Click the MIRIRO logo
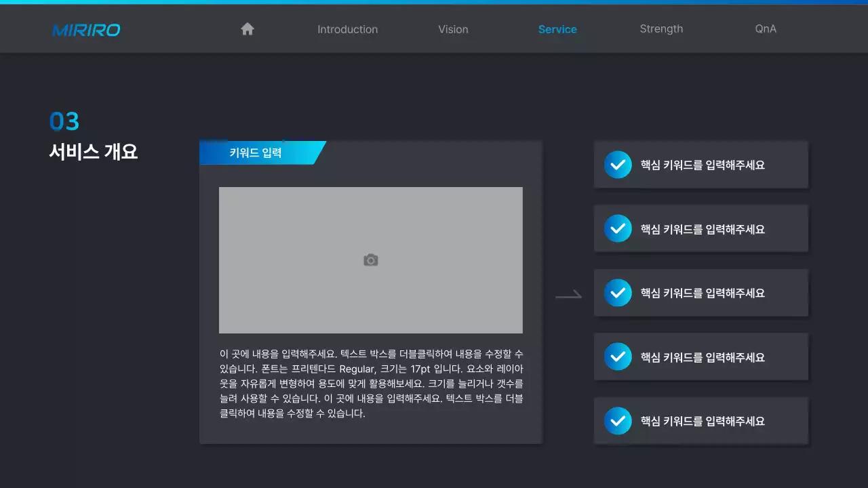Image resolution: width=868 pixels, height=488 pixels. [85, 29]
